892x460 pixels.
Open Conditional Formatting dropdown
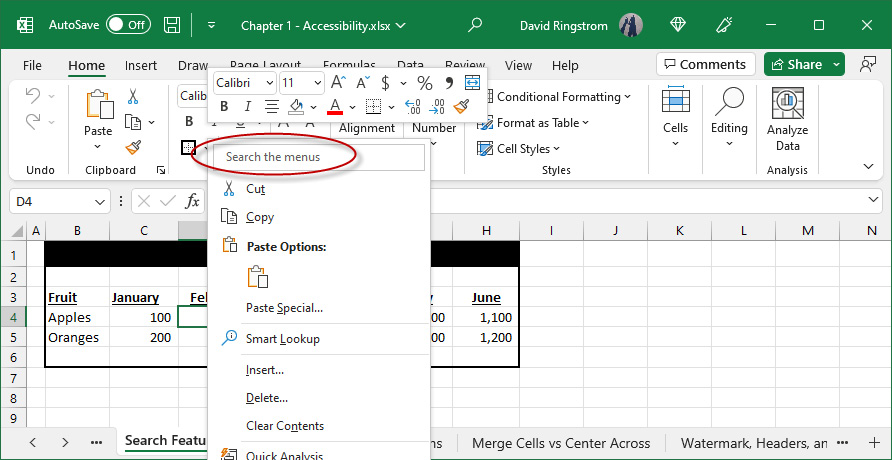(x=558, y=97)
